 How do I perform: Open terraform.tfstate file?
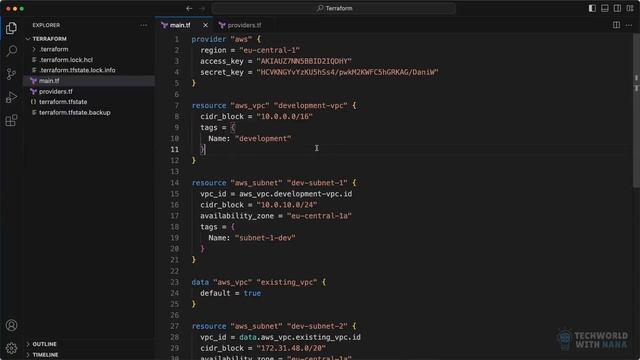(63, 102)
